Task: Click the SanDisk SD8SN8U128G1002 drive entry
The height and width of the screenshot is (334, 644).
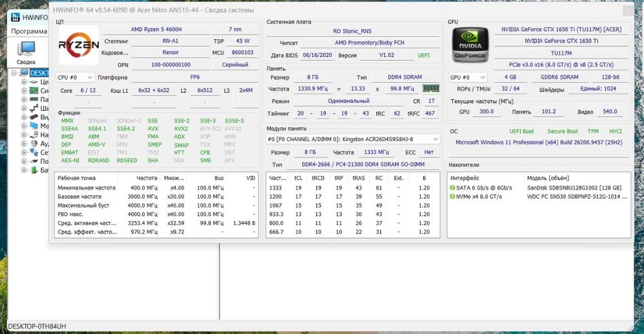Action: (x=574, y=188)
